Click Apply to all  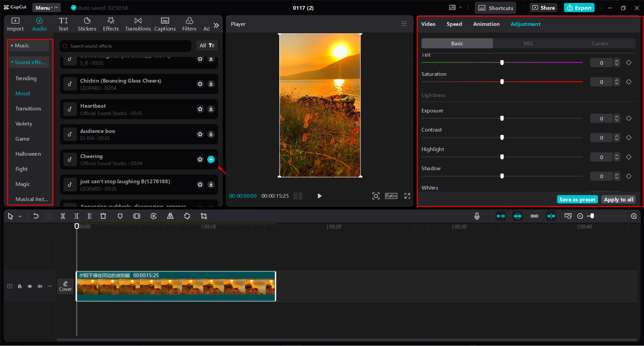pos(618,199)
